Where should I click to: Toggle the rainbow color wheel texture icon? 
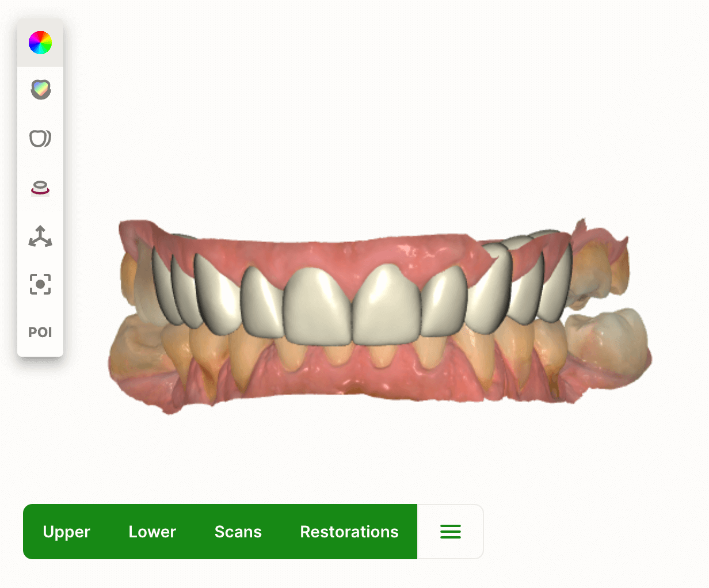pos(40,43)
